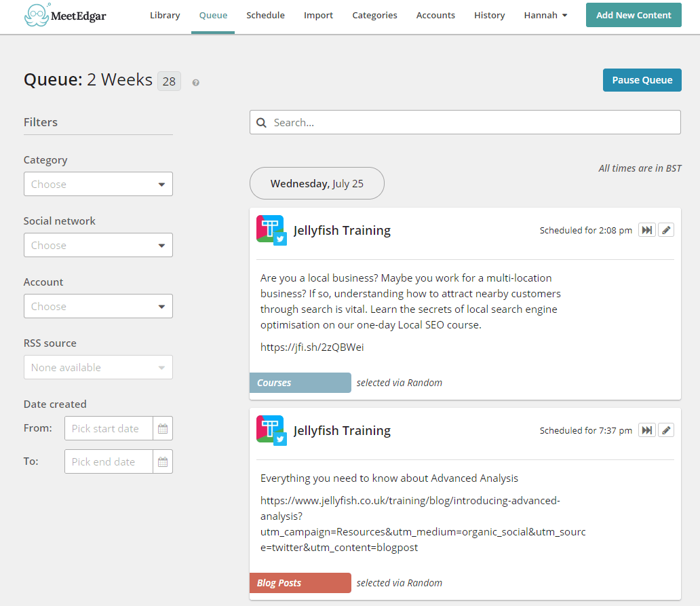This screenshot has height=606, width=700.
Task: Expand the Account filter dropdown
Action: [x=98, y=306]
